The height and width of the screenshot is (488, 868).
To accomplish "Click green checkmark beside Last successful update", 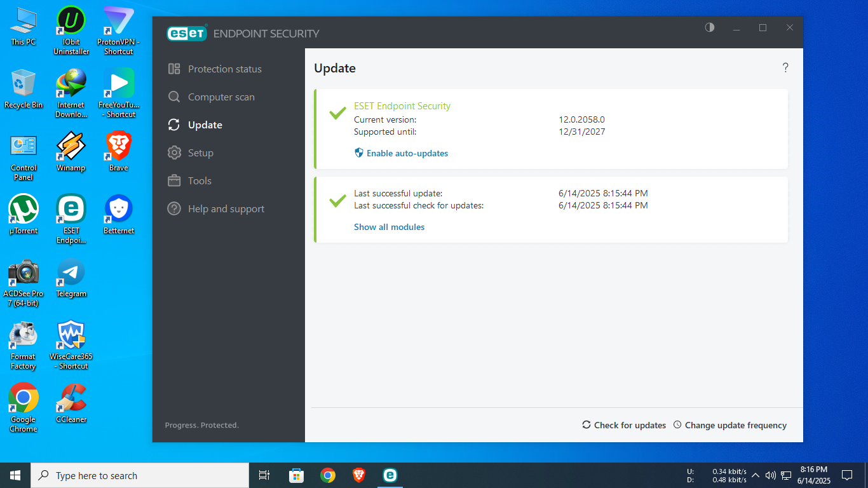I will pyautogui.click(x=337, y=201).
